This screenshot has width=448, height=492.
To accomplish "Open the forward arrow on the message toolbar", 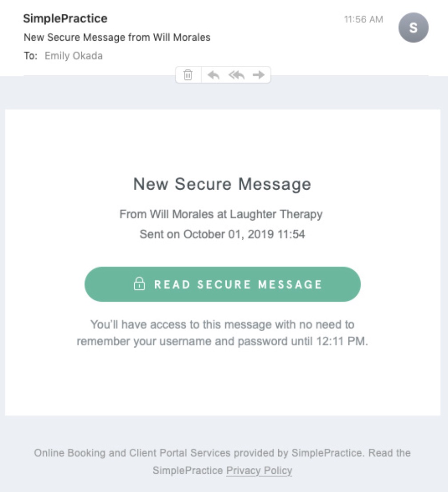I will point(257,75).
